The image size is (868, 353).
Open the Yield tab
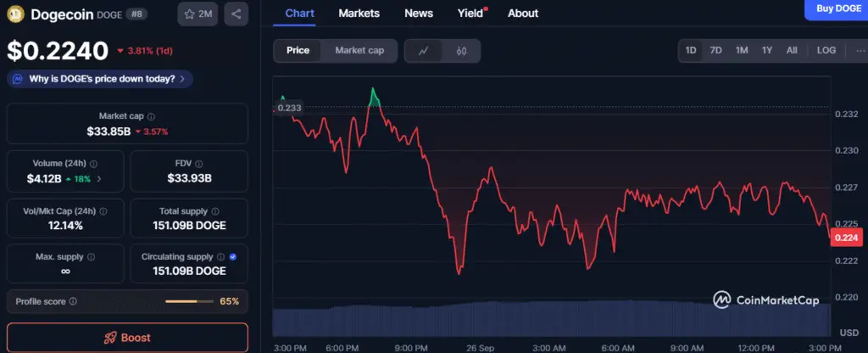(470, 14)
